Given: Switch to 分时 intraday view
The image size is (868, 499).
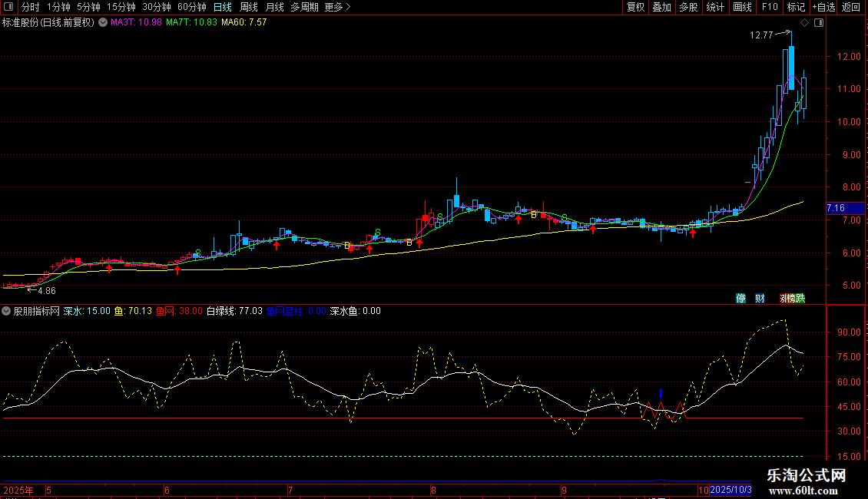Looking at the screenshot, I should (x=31, y=7).
